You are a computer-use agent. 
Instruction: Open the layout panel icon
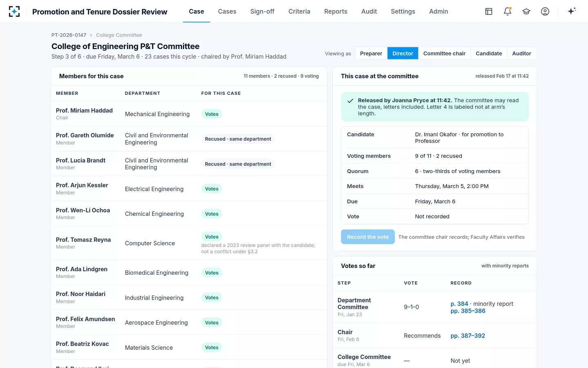(x=489, y=11)
